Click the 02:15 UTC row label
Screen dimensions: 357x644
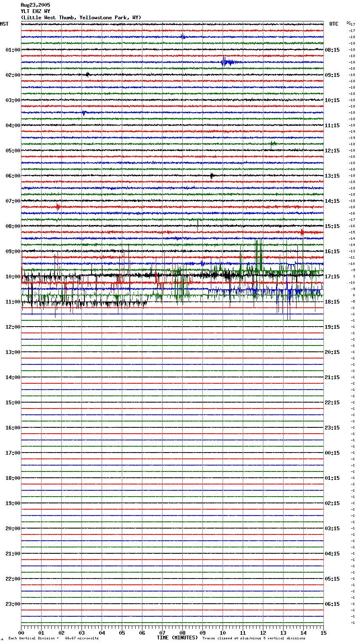[x=332, y=503]
